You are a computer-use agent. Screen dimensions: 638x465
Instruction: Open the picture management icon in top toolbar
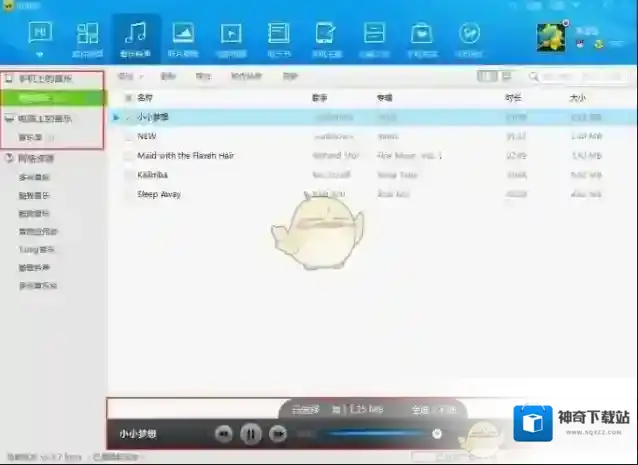click(x=183, y=39)
